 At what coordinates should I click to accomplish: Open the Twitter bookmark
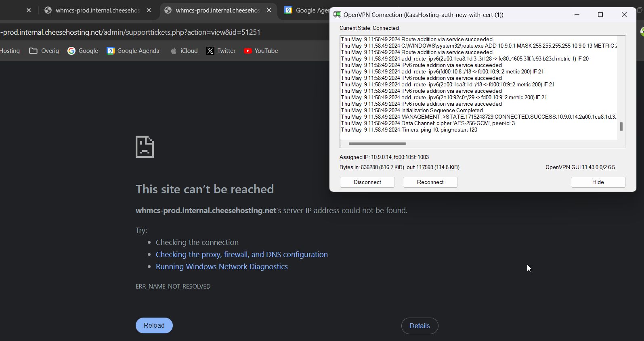pyautogui.click(x=221, y=51)
